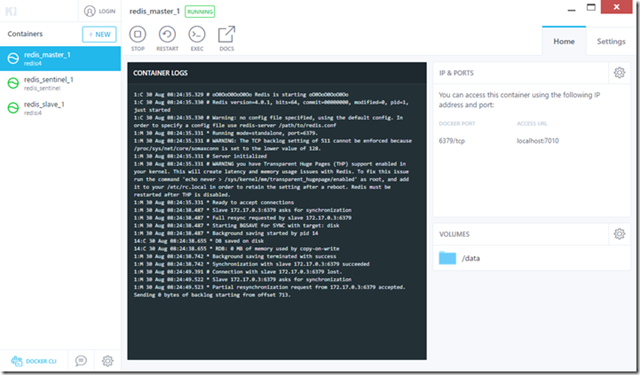Select the redis_sentinel_1 container
Screen dimensions: 640x375
pos(60,83)
